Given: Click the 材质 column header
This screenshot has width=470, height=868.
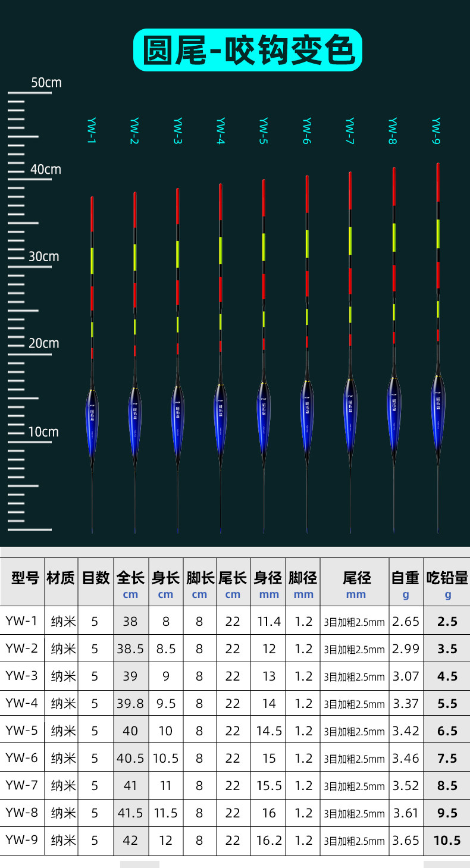Looking at the screenshot, I should [x=61, y=577].
